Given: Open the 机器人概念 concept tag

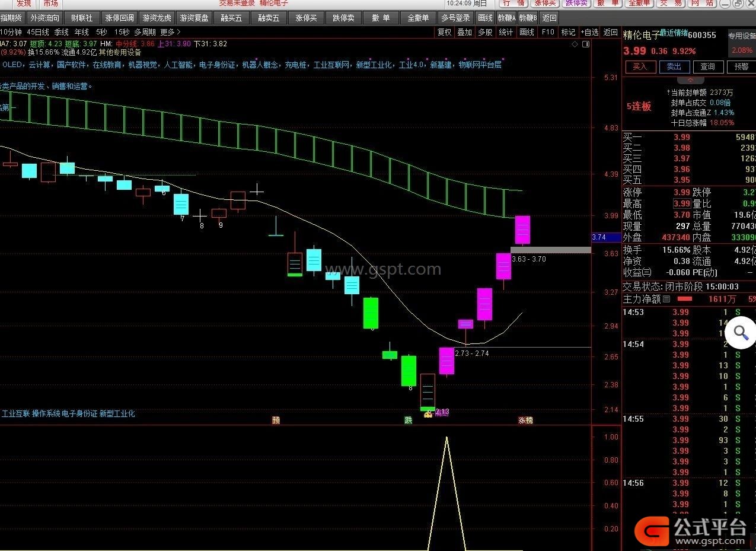Looking at the screenshot, I should coord(260,65).
